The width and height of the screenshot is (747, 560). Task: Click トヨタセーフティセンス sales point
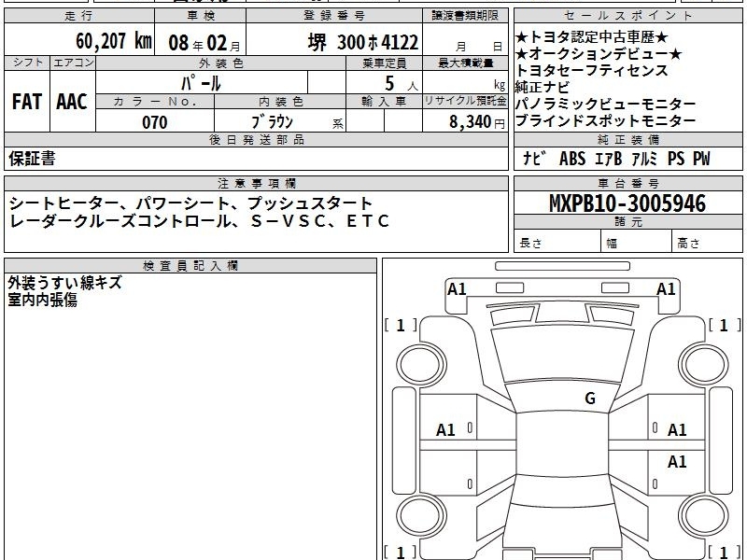pos(592,71)
